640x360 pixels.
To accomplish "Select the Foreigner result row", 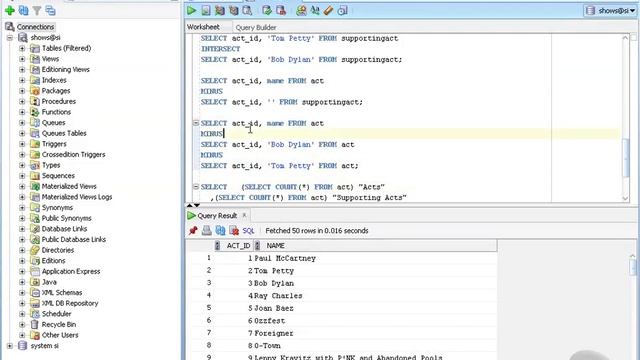I will click(x=342, y=333).
